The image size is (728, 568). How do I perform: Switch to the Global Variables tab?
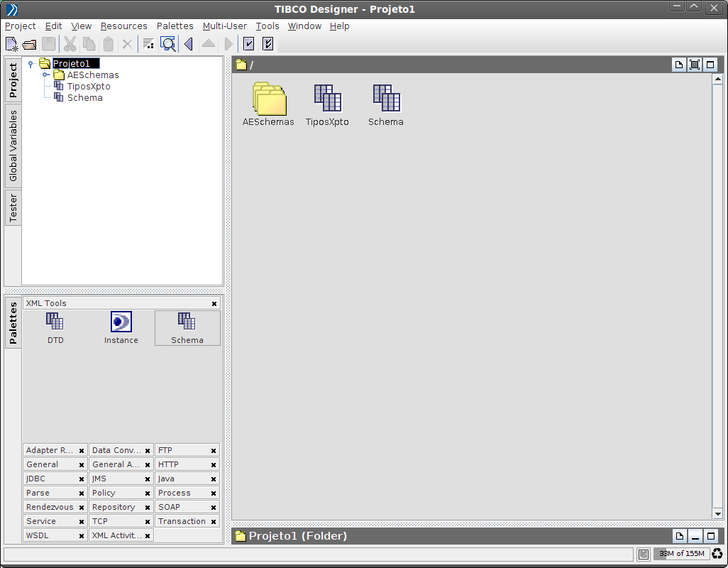pyautogui.click(x=13, y=146)
